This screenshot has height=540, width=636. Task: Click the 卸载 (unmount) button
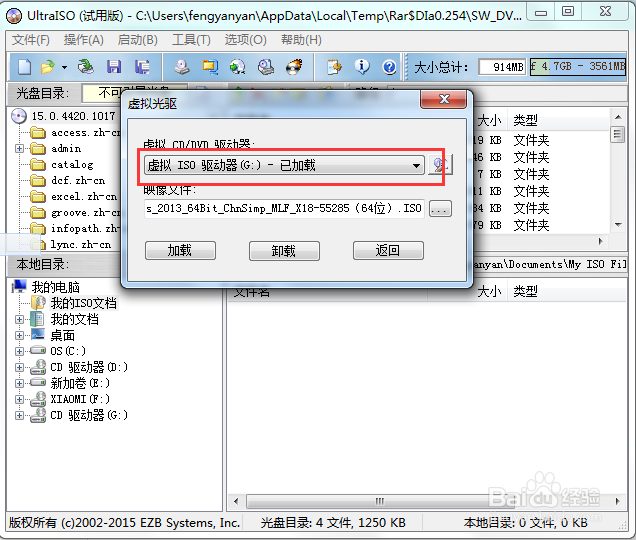pyautogui.click(x=284, y=251)
